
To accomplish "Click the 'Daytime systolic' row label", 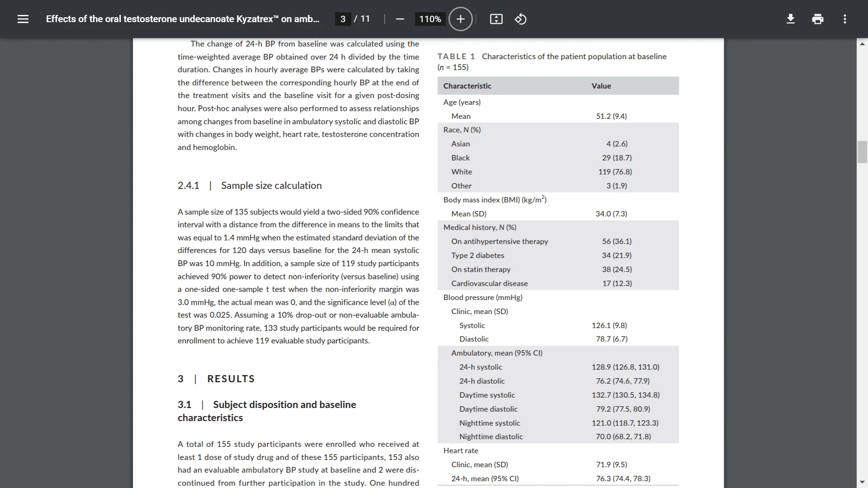I will [x=487, y=395].
